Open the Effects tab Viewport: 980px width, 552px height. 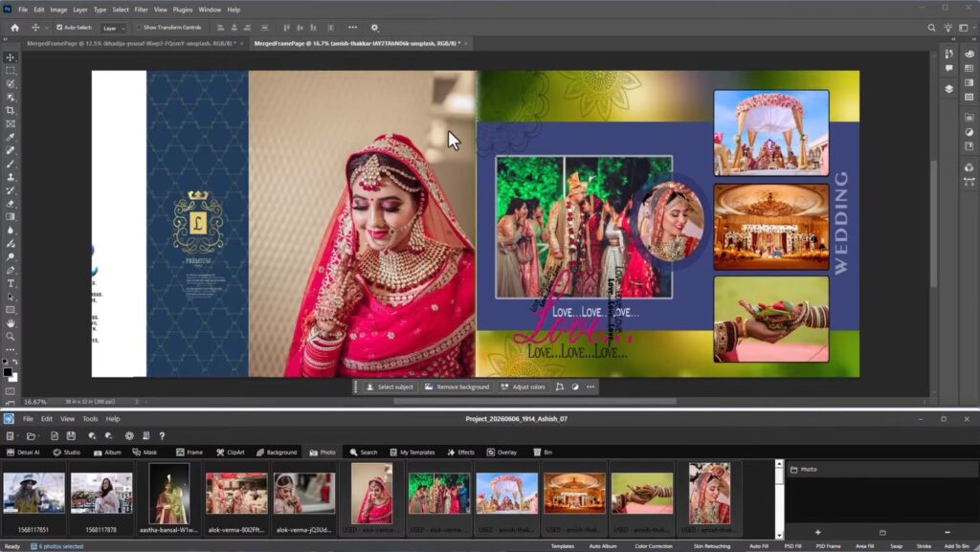tap(460, 453)
